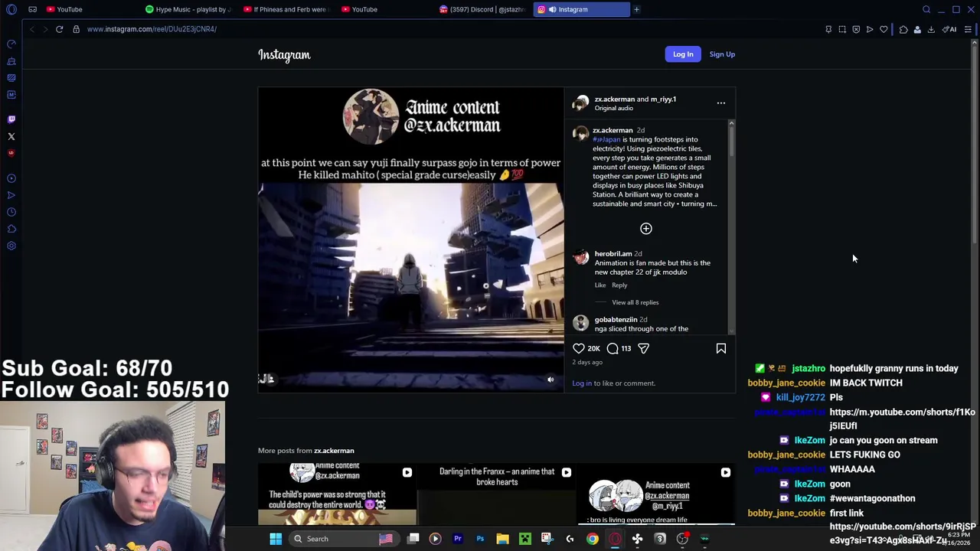
Task: Click the Log In button
Action: pyautogui.click(x=683, y=54)
